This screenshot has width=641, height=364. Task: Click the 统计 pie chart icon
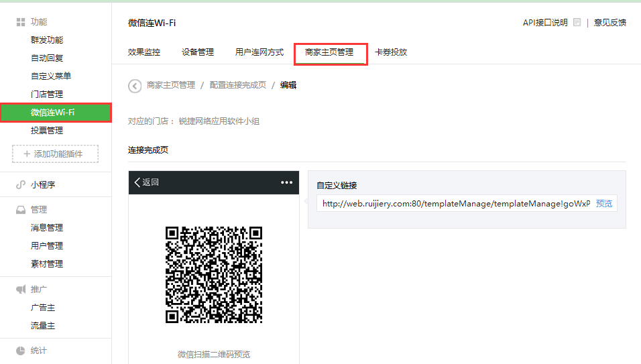click(x=21, y=351)
